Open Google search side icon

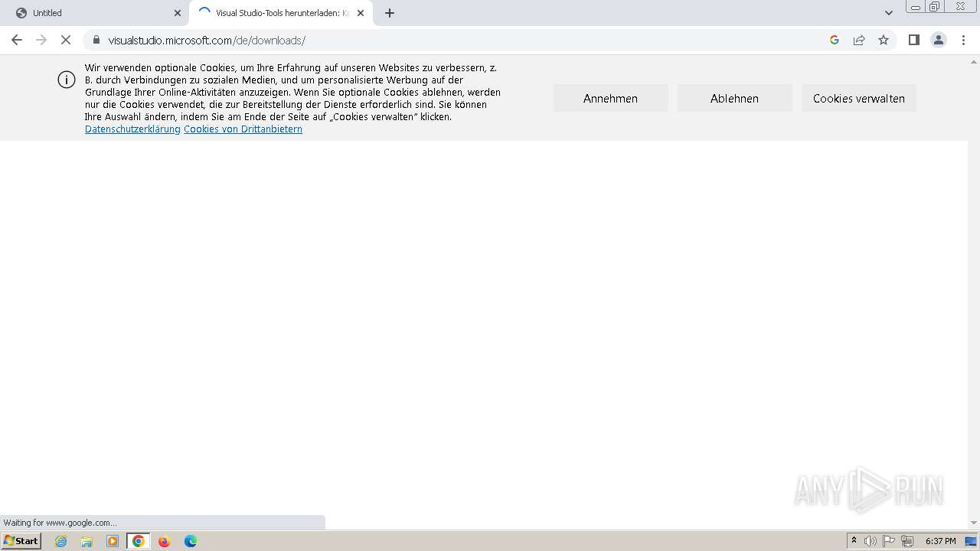(x=835, y=40)
